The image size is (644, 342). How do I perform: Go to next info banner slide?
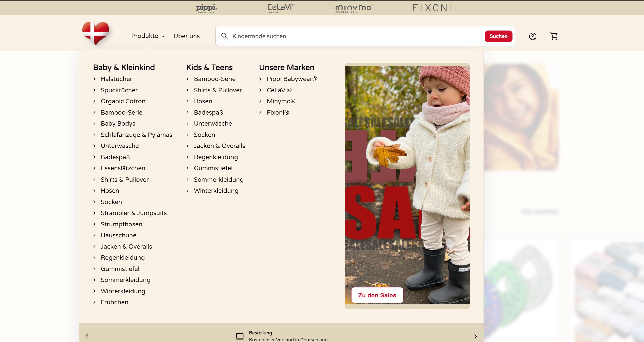click(476, 336)
